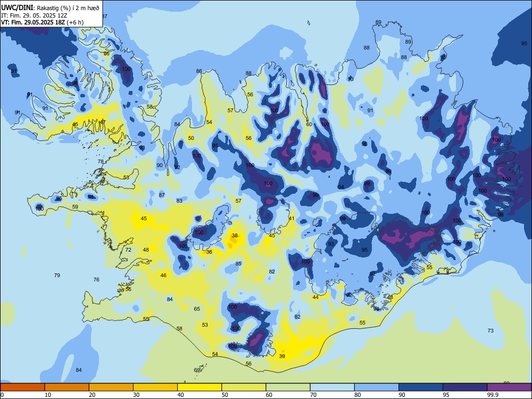Click the map value '39' on the south coast
532x399 pixels.
pos(282,356)
